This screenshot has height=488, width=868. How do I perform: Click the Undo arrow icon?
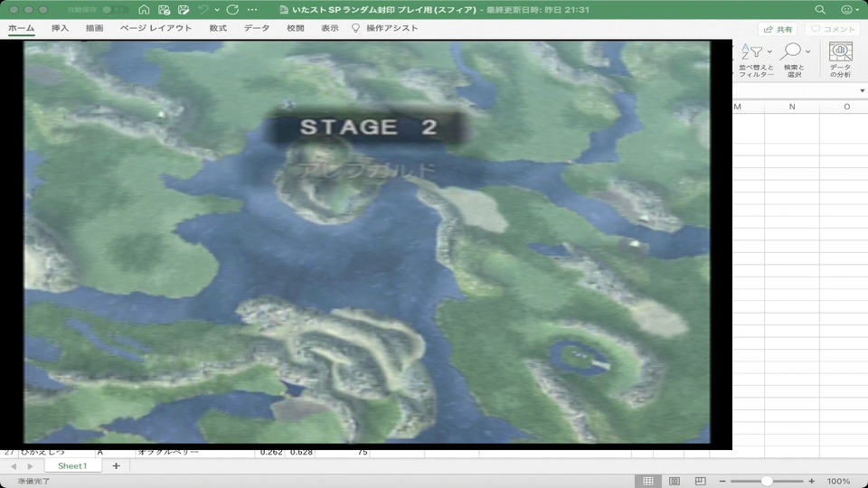[x=203, y=9]
